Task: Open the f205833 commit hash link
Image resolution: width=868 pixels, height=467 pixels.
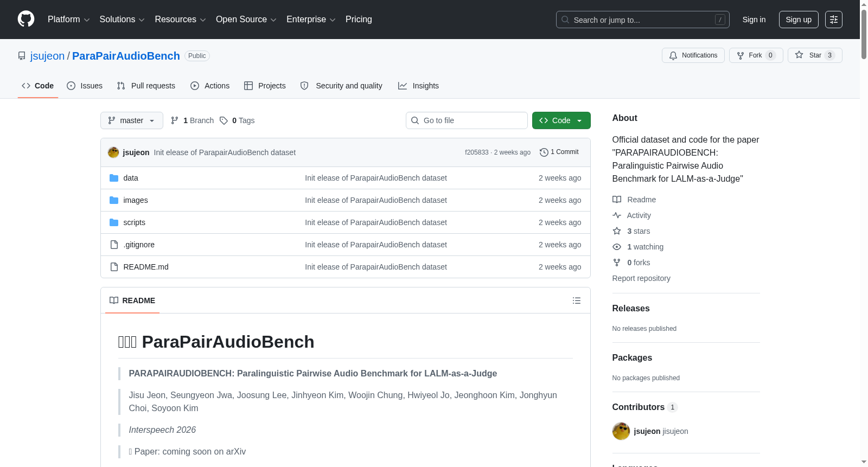Action: coord(477,152)
